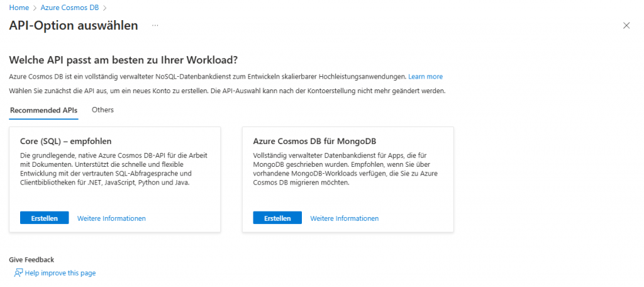Go to Home breadcrumb
The height and width of the screenshot is (287, 644).
(x=19, y=8)
